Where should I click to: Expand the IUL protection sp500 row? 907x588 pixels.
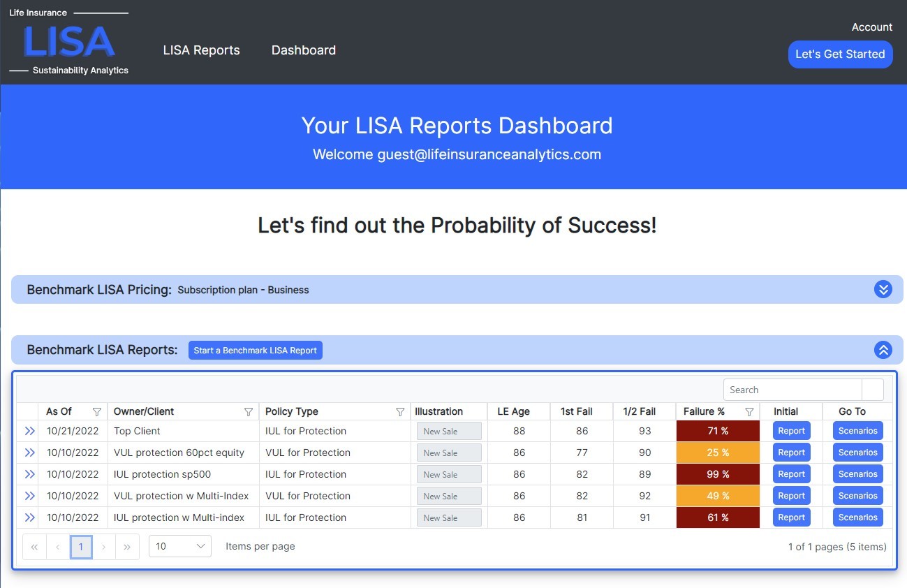click(29, 475)
